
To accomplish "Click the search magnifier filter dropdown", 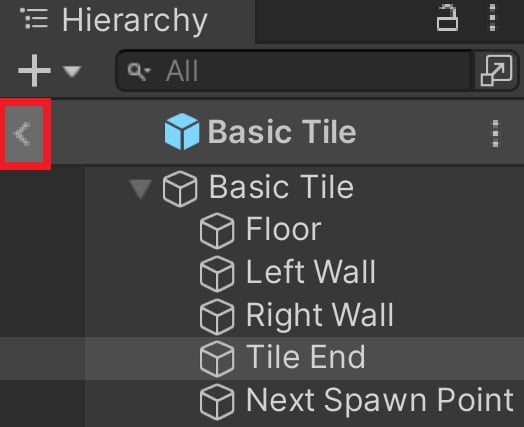I will [x=139, y=72].
